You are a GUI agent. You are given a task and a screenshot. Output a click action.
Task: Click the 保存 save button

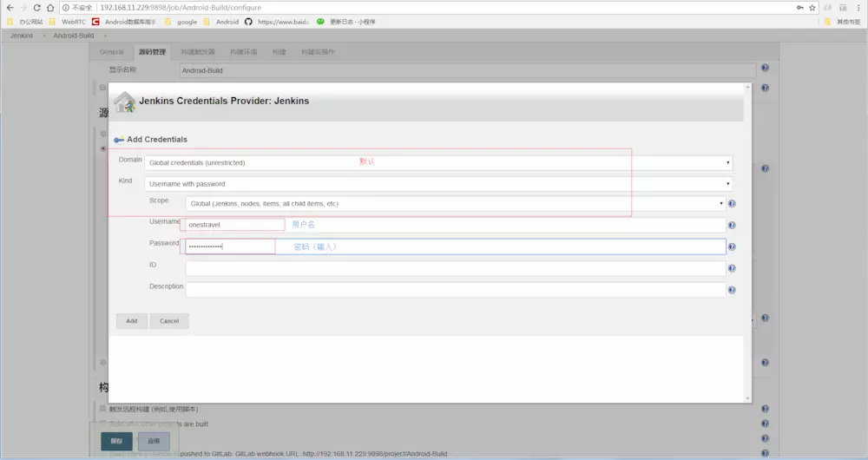(x=117, y=441)
